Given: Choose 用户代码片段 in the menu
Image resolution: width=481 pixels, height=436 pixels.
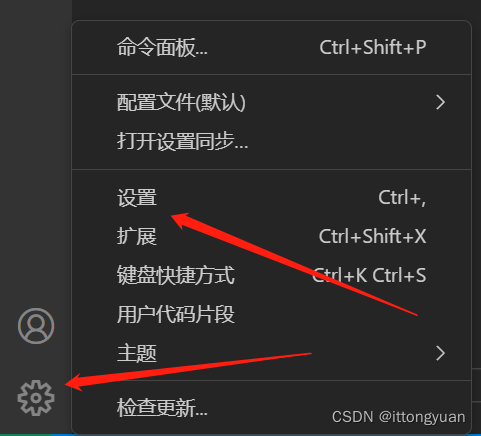Looking at the screenshot, I should (272, 314).
